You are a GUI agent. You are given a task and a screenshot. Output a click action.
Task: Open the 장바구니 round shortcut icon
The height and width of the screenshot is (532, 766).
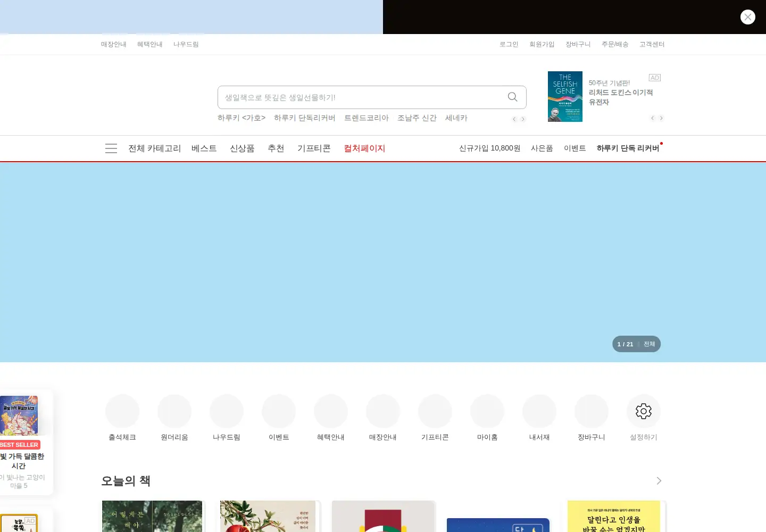(592, 411)
